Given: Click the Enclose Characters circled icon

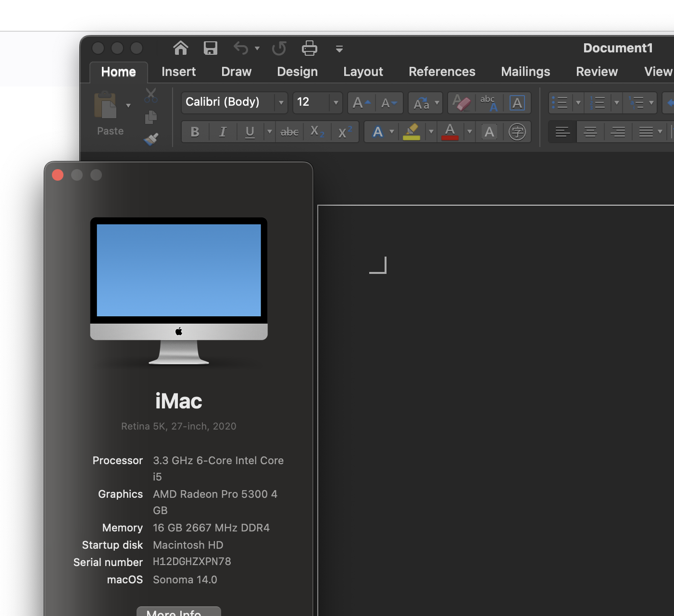Looking at the screenshot, I should (517, 132).
